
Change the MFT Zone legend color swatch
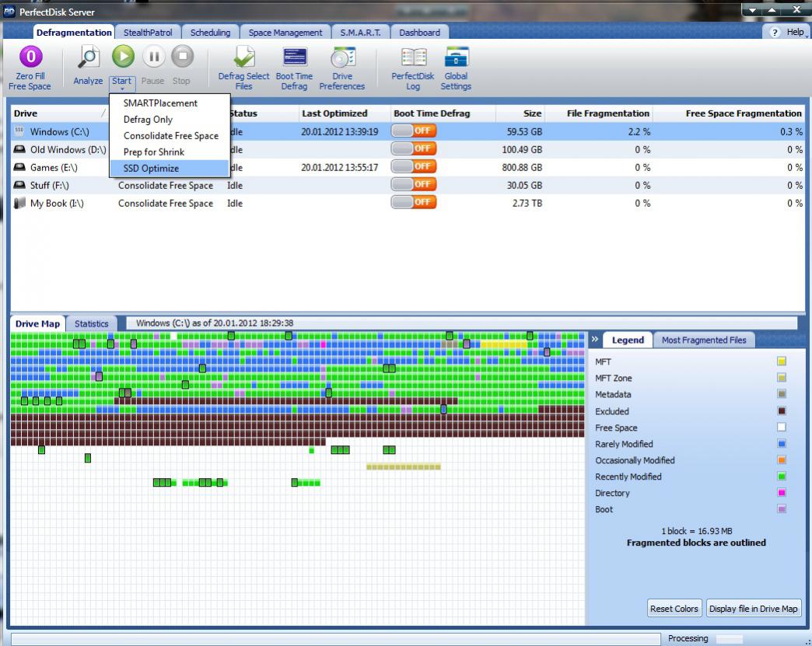782,377
